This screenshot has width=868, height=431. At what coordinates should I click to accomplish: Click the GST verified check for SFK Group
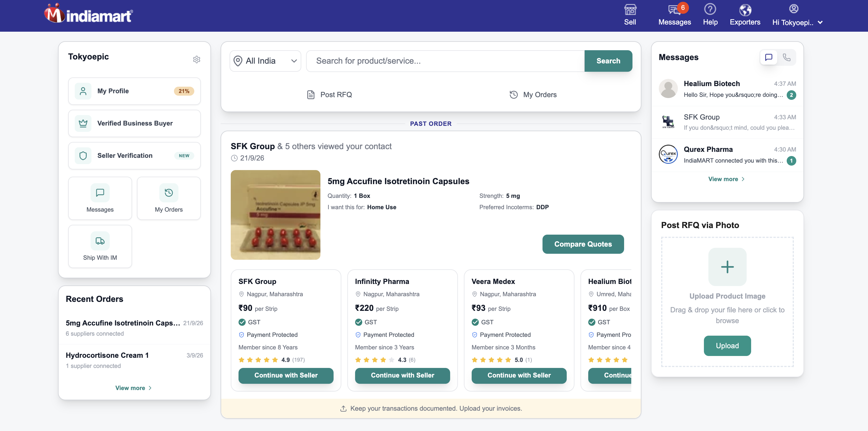tap(242, 322)
